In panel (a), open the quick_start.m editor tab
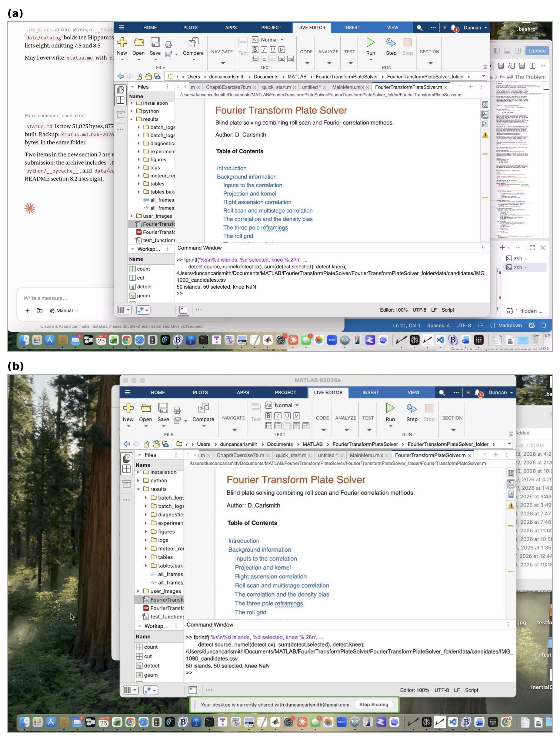 (276, 87)
